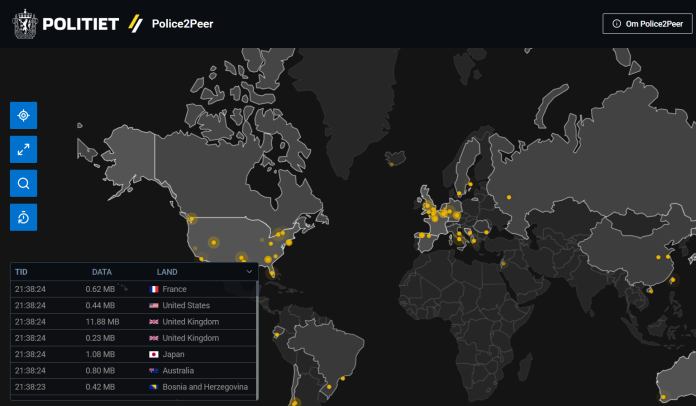696x406 pixels.
Task: Click the France flag icon in table
Action: point(154,288)
